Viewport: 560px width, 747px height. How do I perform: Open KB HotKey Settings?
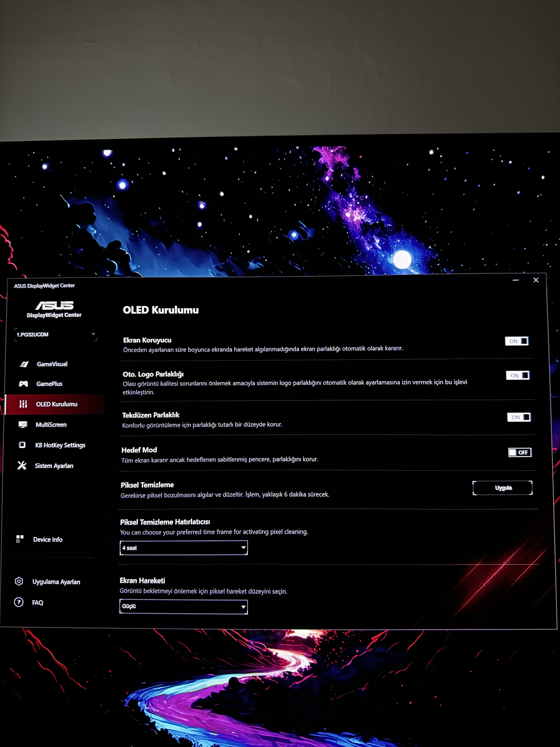click(x=60, y=445)
